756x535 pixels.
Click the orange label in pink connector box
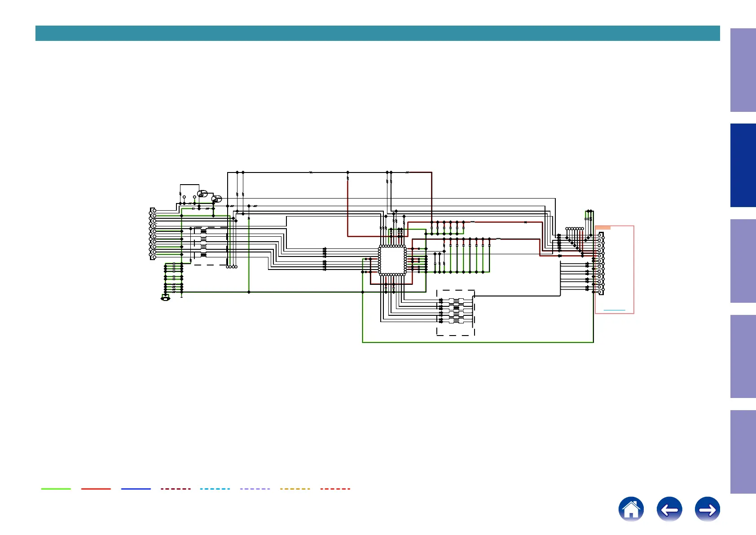(603, 228)
